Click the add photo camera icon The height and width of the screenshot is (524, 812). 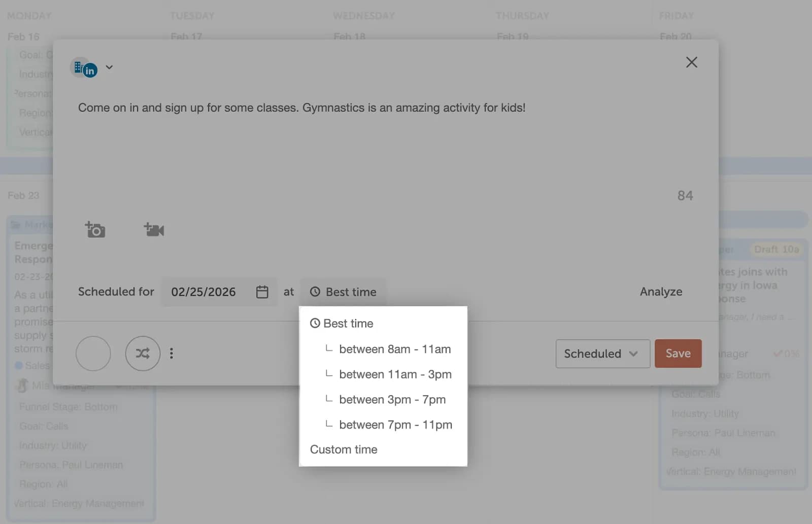(95, 230)
